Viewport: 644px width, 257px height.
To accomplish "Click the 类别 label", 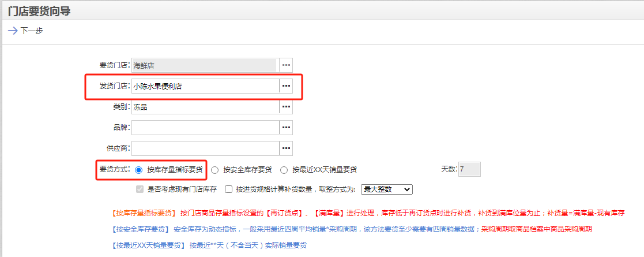I will pyautogui.click(x=122, y=107).
